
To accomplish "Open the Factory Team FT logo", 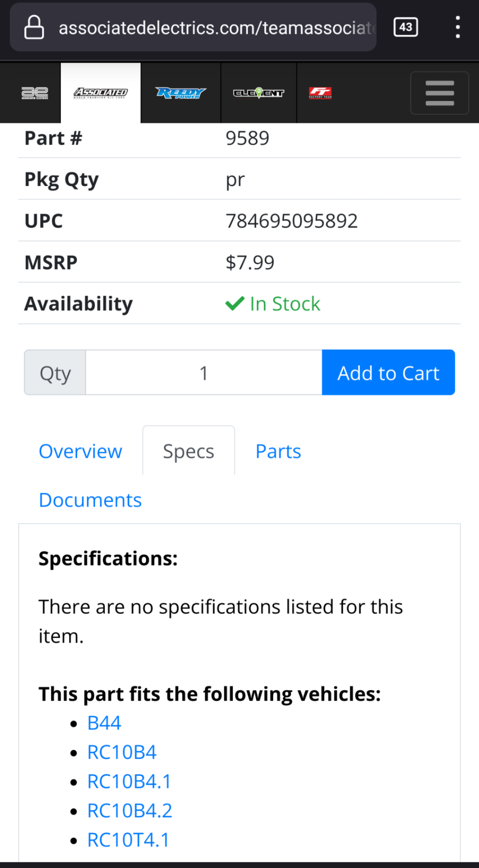I will pyautogui.click(x=320, y=93).
